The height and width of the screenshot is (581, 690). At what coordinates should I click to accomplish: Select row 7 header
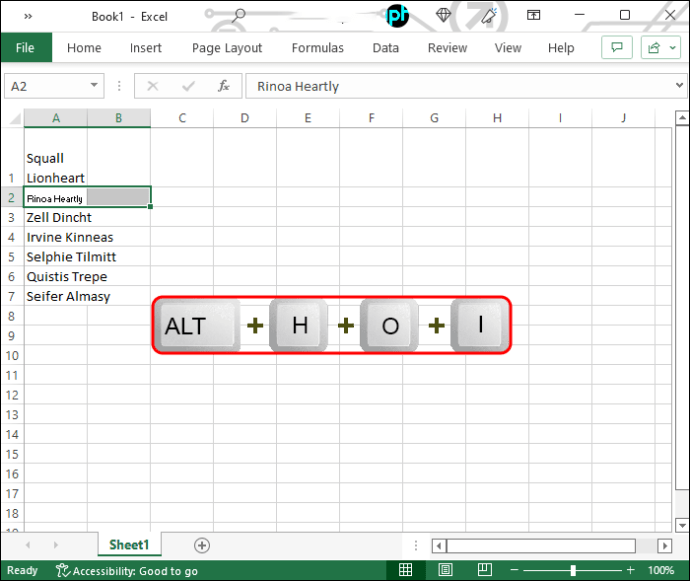12,296
